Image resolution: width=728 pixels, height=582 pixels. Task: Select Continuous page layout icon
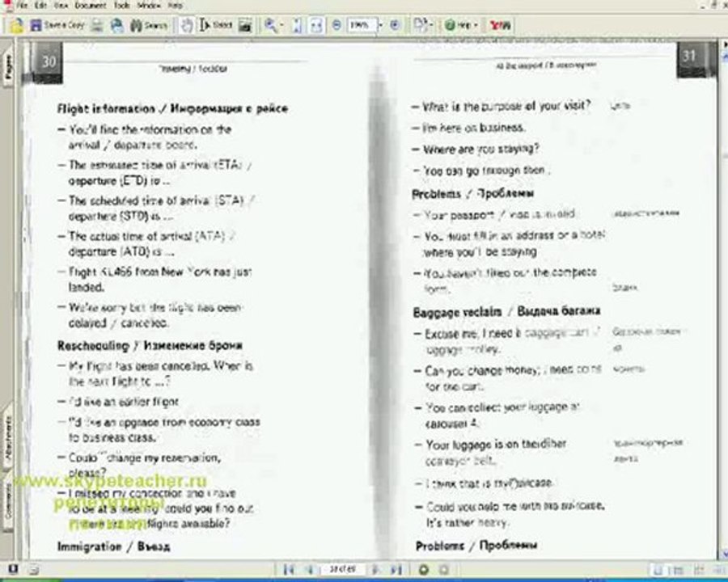point(678,571)
